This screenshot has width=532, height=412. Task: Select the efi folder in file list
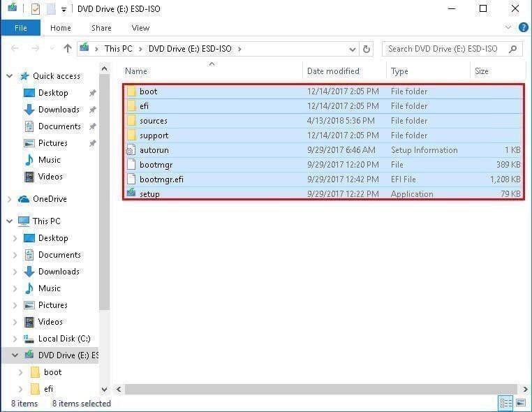pos(323,106)
